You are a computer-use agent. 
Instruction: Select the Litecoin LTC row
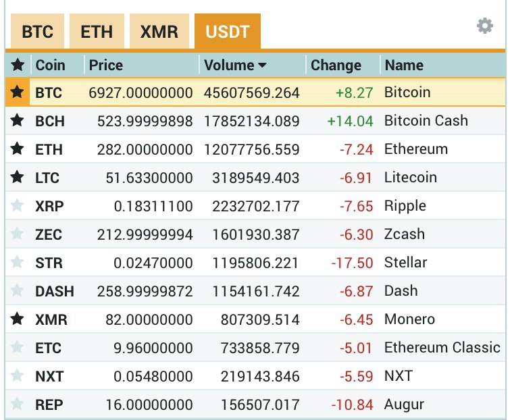click(255, 178)
